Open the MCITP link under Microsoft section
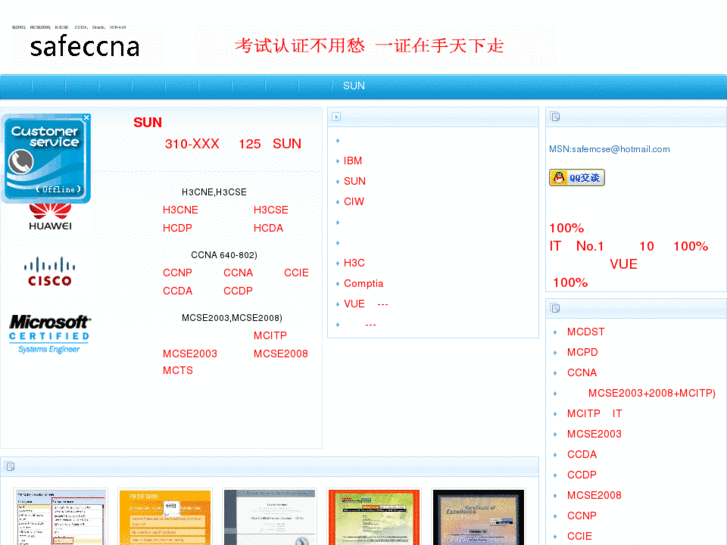This screenshot has width=727, height=545. 270,335
